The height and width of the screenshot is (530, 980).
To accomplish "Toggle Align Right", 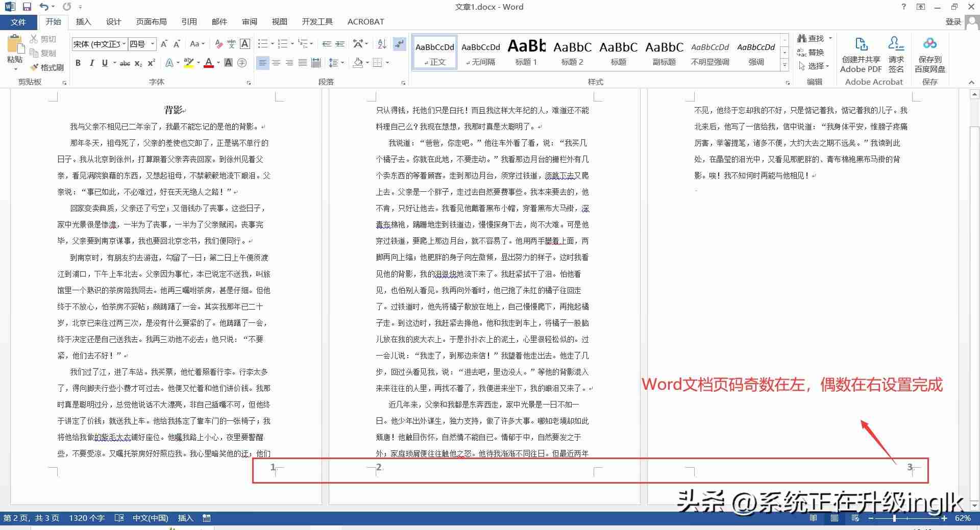I will click(289, 63).
